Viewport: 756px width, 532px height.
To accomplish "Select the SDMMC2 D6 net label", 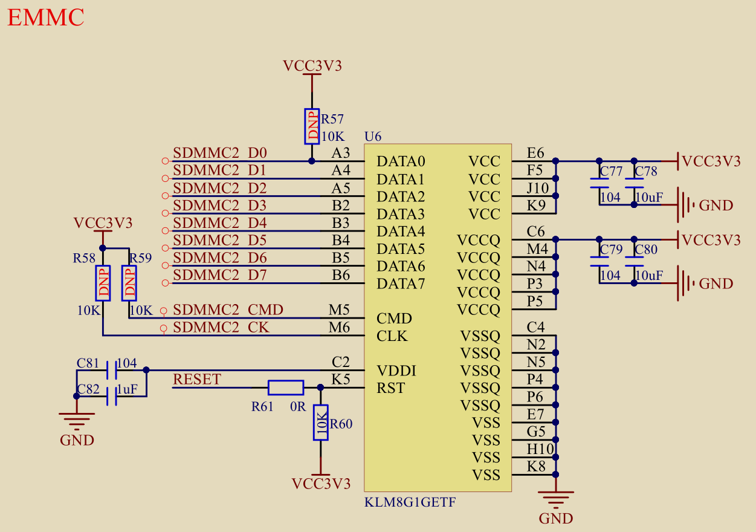I will pyautogui.click(x=220, y=258).
